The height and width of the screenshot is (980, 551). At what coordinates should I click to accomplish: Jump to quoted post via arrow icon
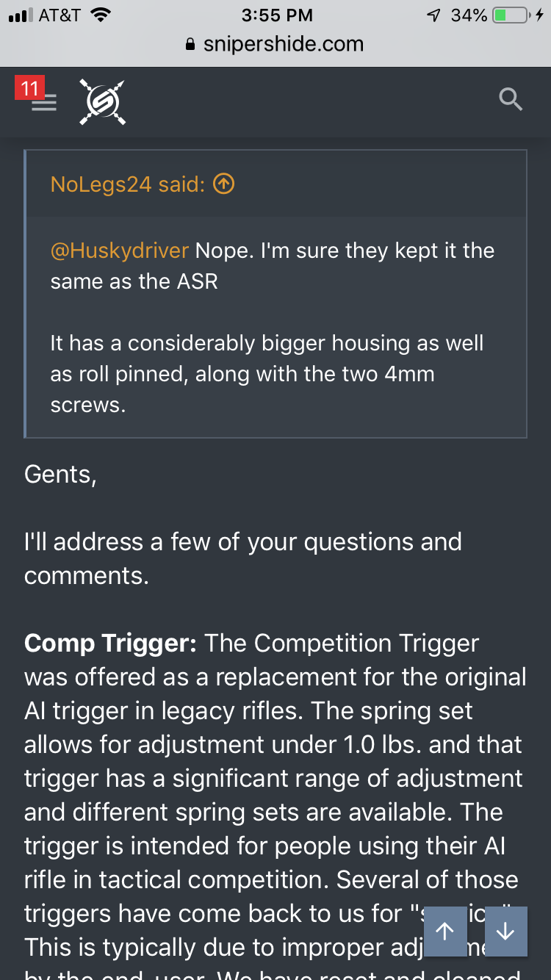(223, 184)
